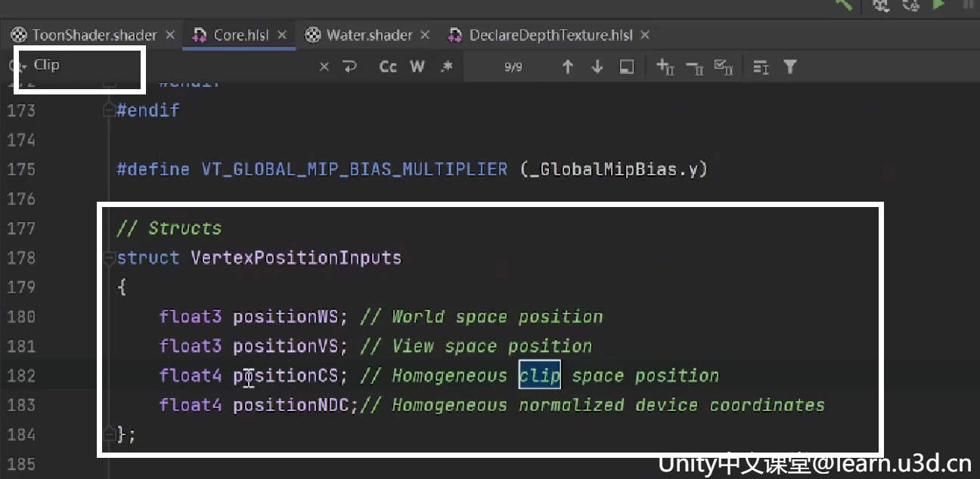Go to next occurrence down arrow

[x=597, y=66]
